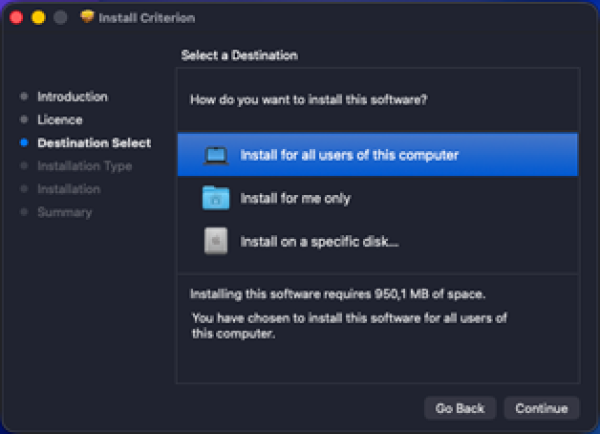The width and height of the screenshot is (600, 434).
Task: Open the Licence step in sidebar
Action: coord(60,120)
